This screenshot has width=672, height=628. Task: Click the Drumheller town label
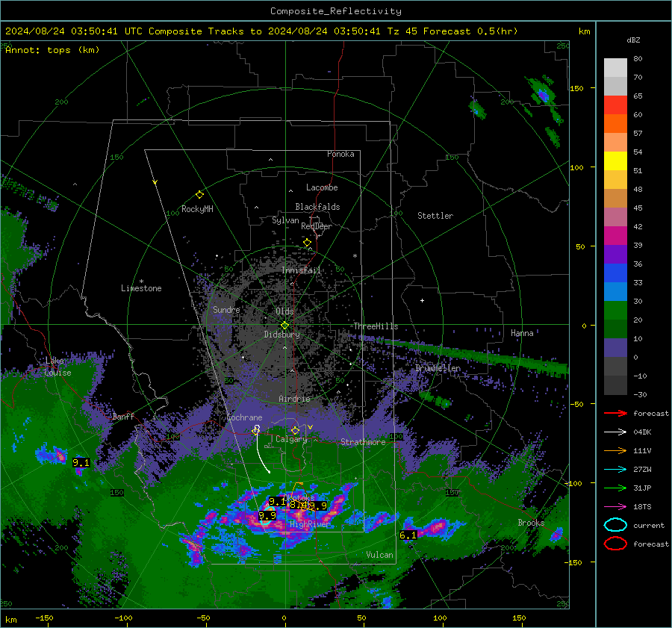(x=438, y=368)
